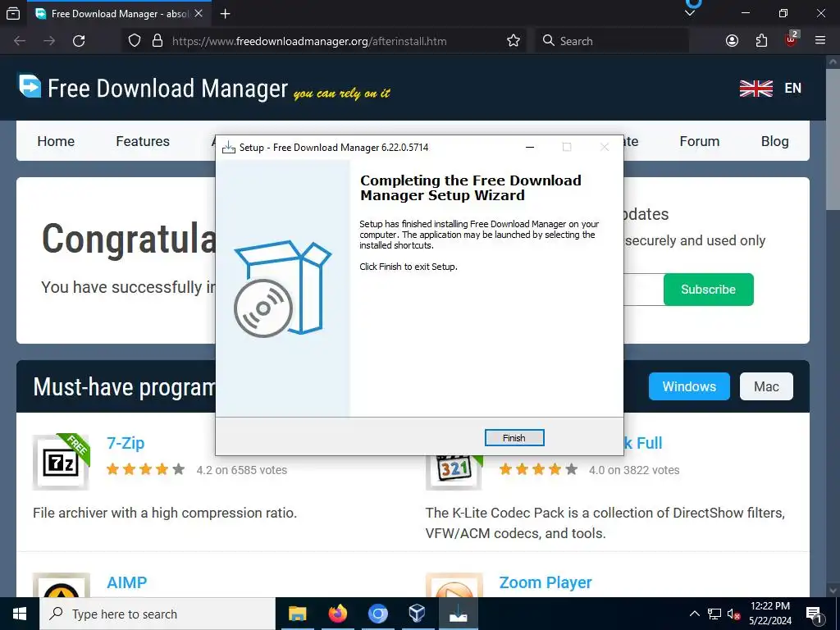The height and width of the screenshot is (630, 840).
Task: Click the green Subscribe button
Action: (708, 290)
